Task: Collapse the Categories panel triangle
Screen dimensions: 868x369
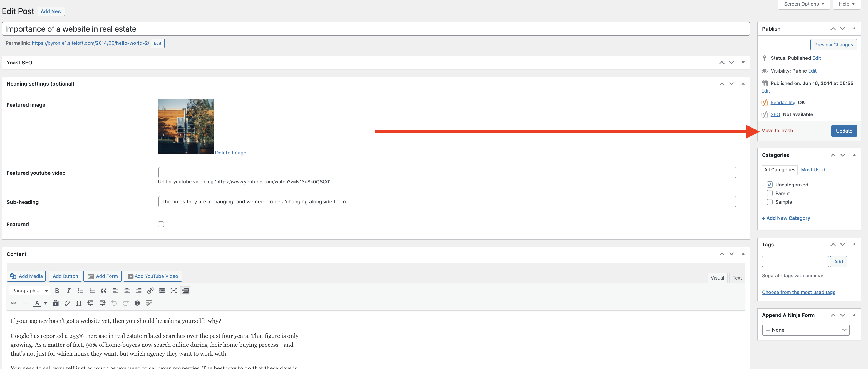Action: [x=854, y=155]
